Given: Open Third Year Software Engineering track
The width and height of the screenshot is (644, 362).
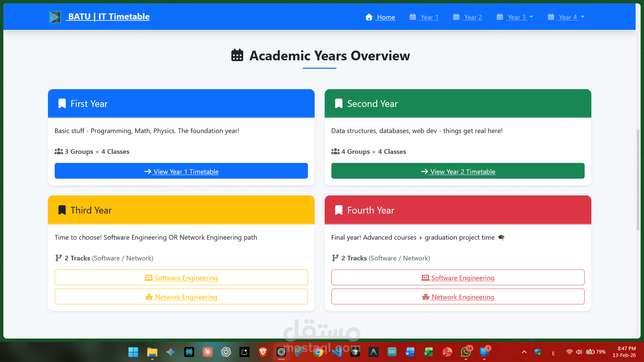Looking at the screenshot, I should (181, 278).
